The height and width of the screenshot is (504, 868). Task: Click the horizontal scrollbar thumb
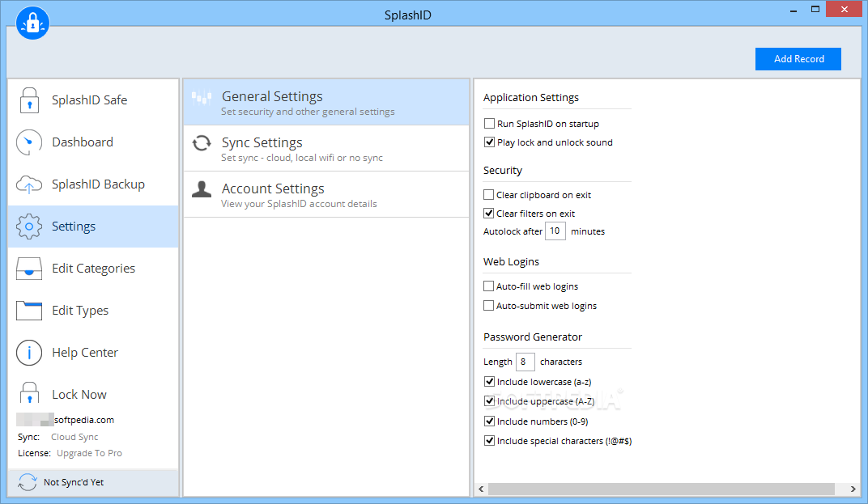(662, 489)
